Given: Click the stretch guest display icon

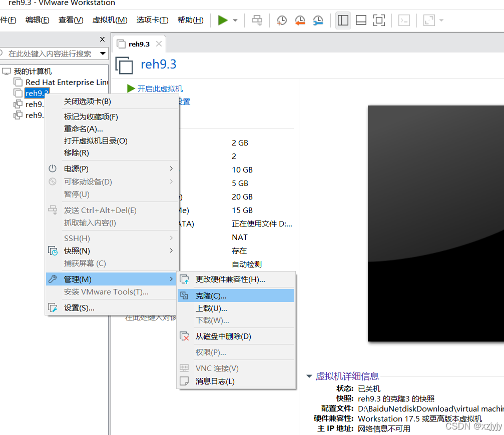Looking at the screenshot, I should point(429,20).
